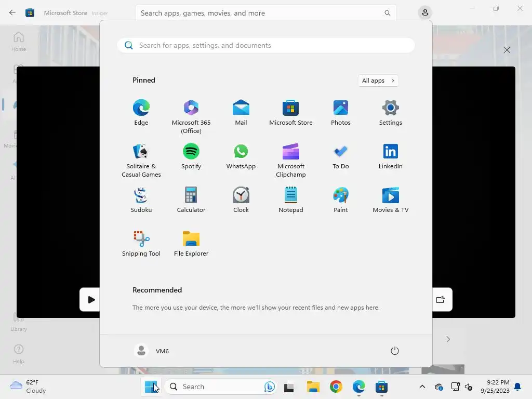Viewport: 532px width, 399px height.
Task: Focus the Start menu search field
Action: click(265, 45)
